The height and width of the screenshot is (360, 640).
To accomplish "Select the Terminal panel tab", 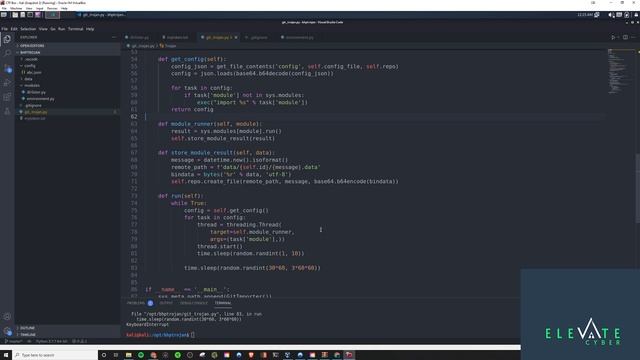I will point(223,303).
